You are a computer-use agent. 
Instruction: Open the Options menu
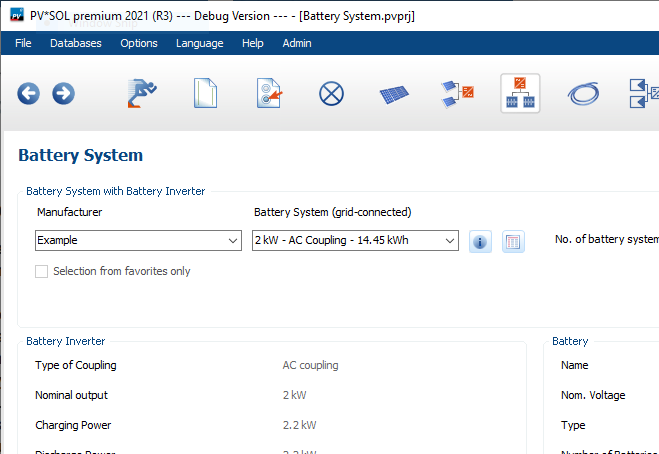pyautogui.click(x=139, y=43)
